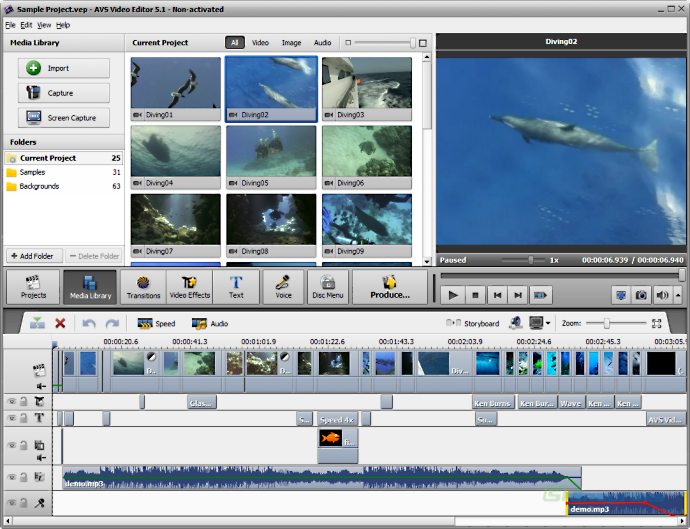Click the Add Folder button
Viewport: 690px width, 529px height.
click(34, 256)
